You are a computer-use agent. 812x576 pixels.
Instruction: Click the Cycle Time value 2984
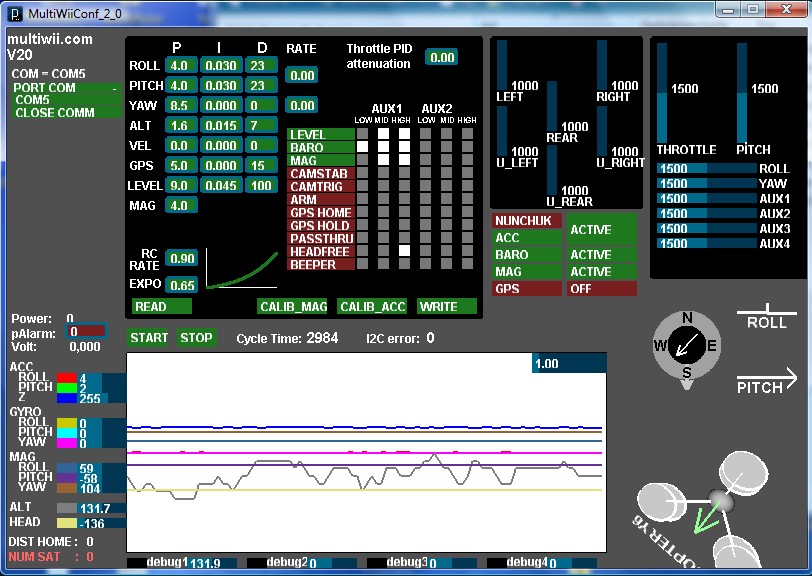click(322, 338)
